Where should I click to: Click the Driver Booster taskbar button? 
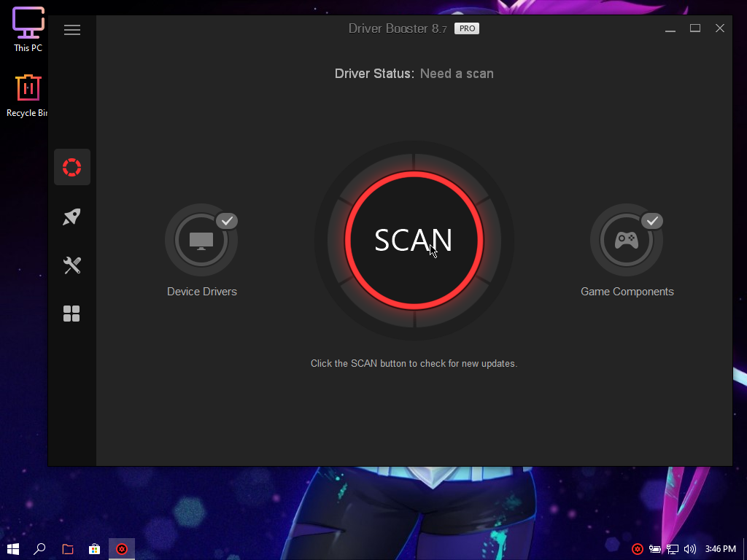(x=122, y=549)
